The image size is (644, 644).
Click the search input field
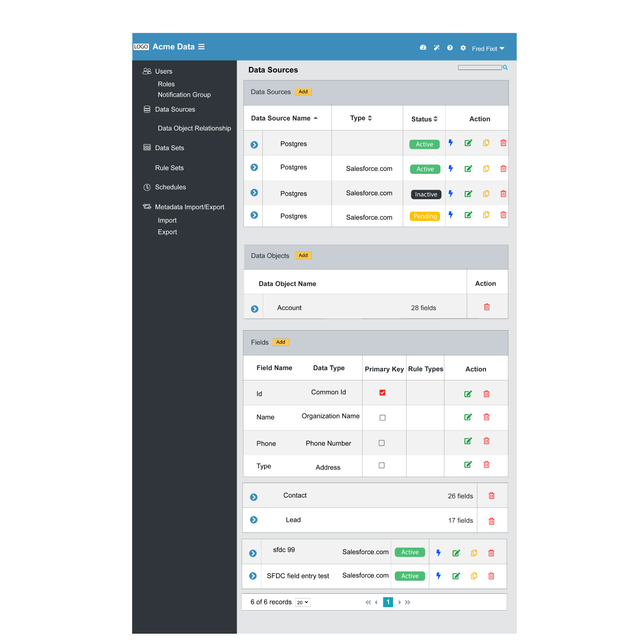pos(480,67)
